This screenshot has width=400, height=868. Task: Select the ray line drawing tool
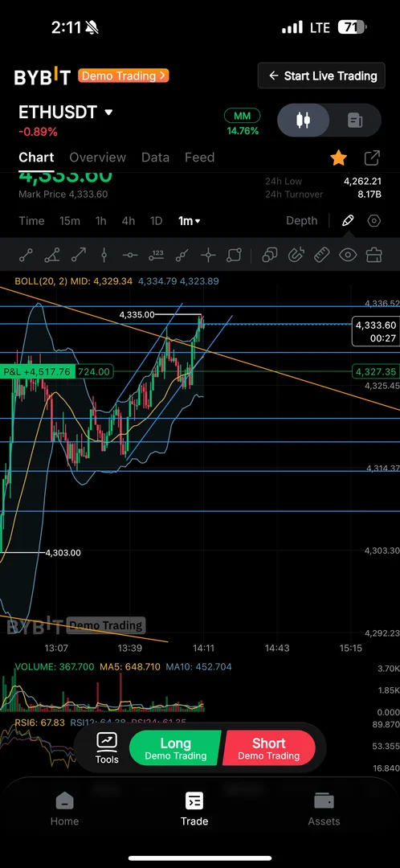click(x=182, y=256)
